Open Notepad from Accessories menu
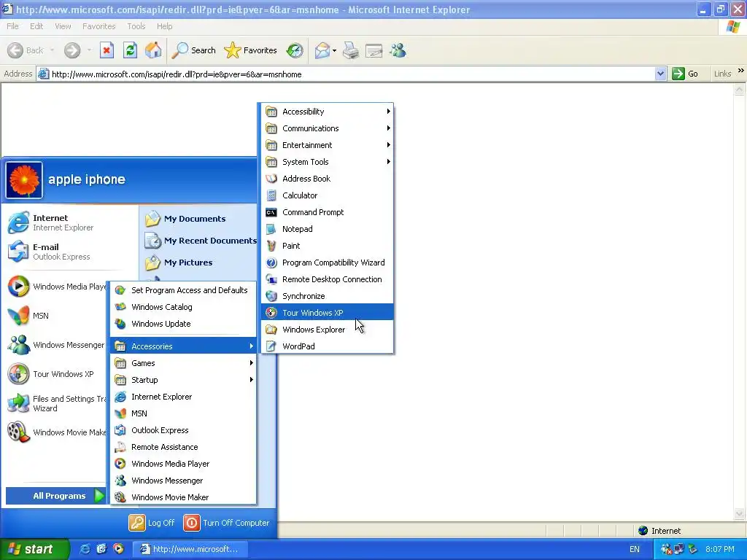This screenshot has width=747, height=560. pos(328,229)
